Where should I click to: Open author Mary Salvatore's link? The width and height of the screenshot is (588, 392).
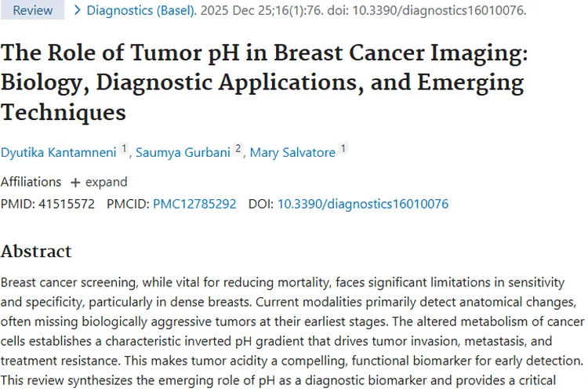[293, 152]
